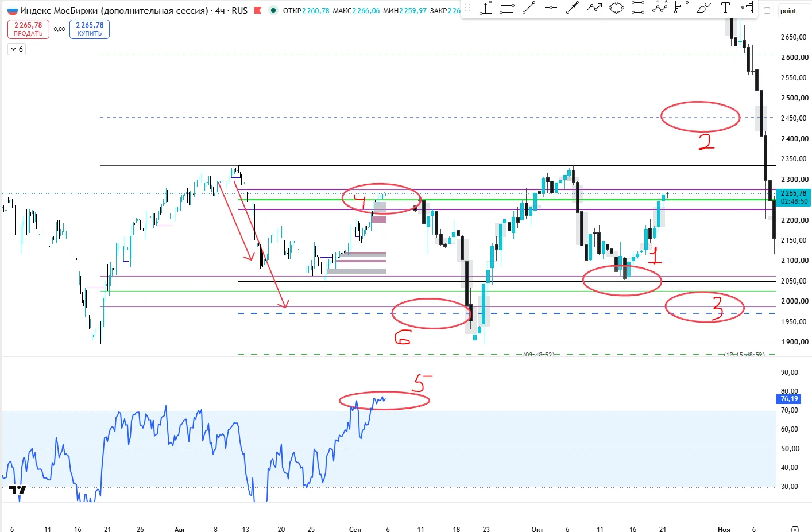Viewport: 812px width, 532px height.
Task: Select the brush drawing tool
Action: coord(703,8)
